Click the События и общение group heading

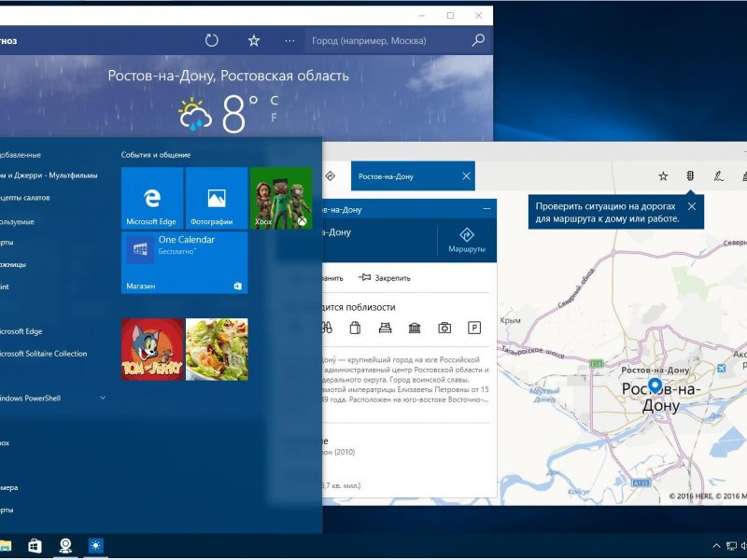point(156,155)
